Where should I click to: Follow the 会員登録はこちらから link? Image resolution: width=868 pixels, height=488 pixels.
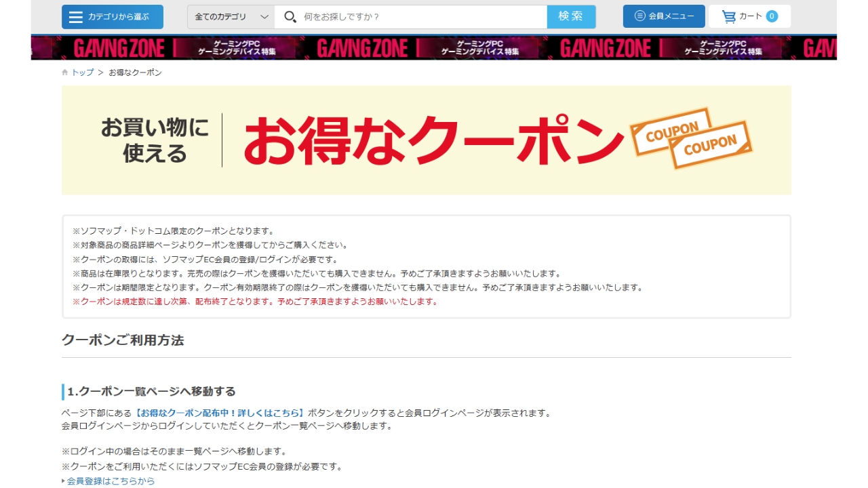pyautogui.click(x=111, y=481)
